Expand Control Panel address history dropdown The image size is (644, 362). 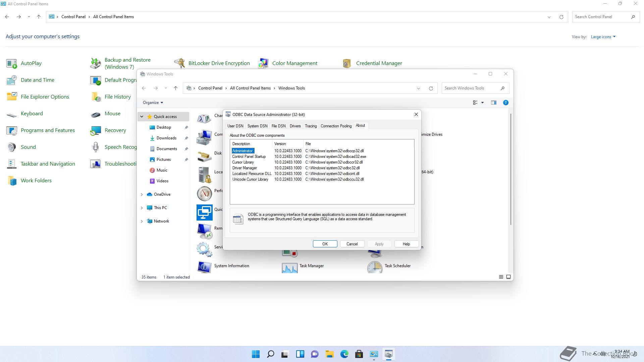click(x=549, y=17)
